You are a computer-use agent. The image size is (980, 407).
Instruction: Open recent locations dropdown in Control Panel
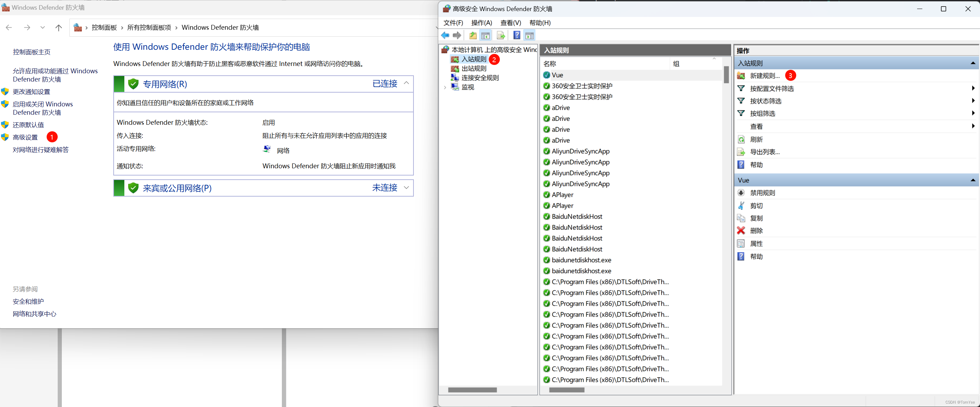[x=42, y=27]
